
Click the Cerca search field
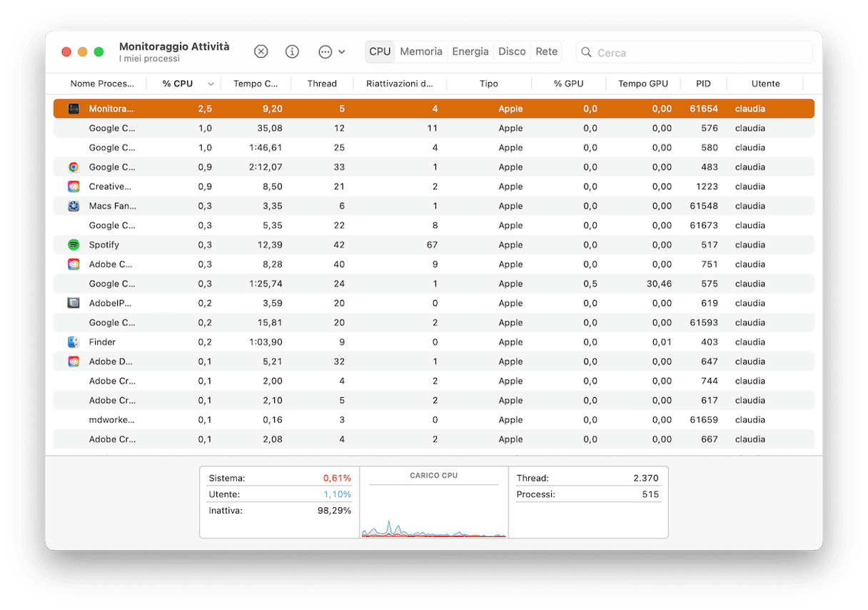[x=700, y=52]
